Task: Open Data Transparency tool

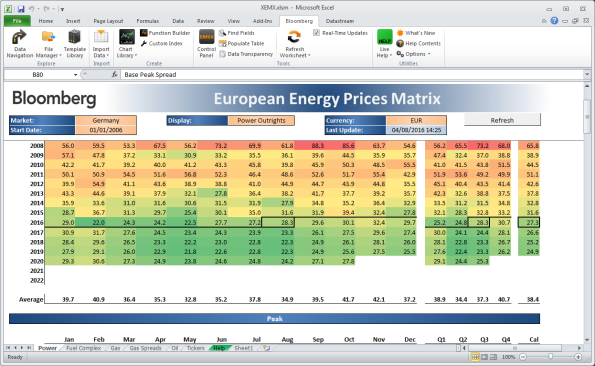Action: 246,54
